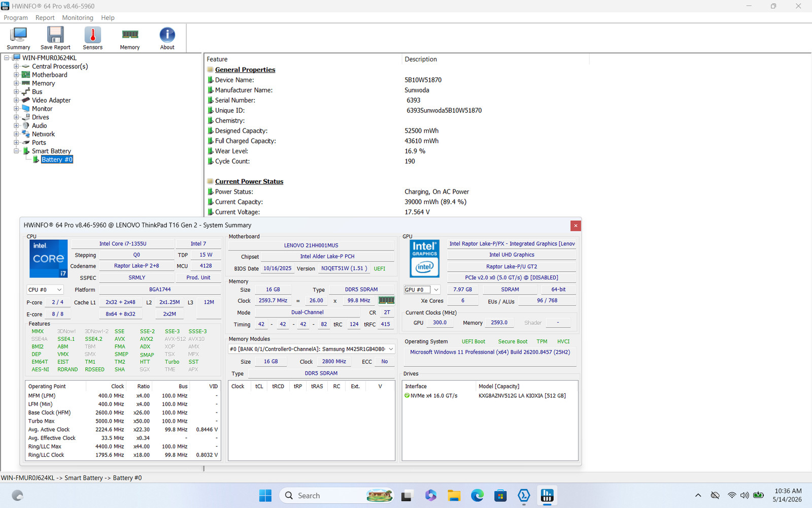The width and height of the screenshot is (812, 508).
Task: Click the LENOVO 21HH001MUS motherboard field
Action: click(x=311, y=245)
